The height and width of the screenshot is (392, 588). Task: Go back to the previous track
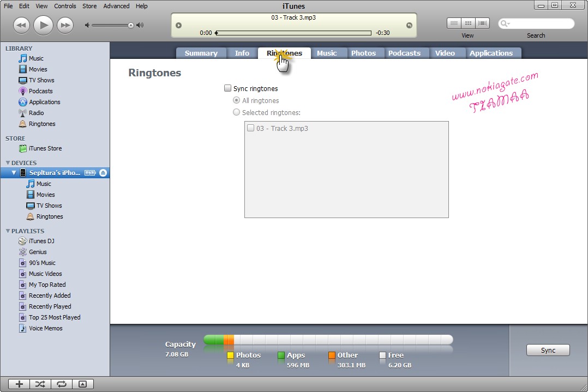click(x=21, y=25)
